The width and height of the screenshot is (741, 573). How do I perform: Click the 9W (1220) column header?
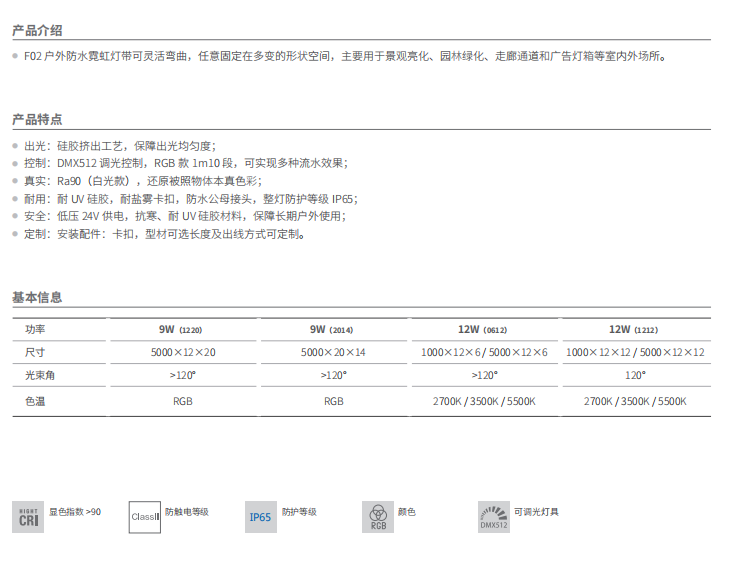(x=181, y=329)
